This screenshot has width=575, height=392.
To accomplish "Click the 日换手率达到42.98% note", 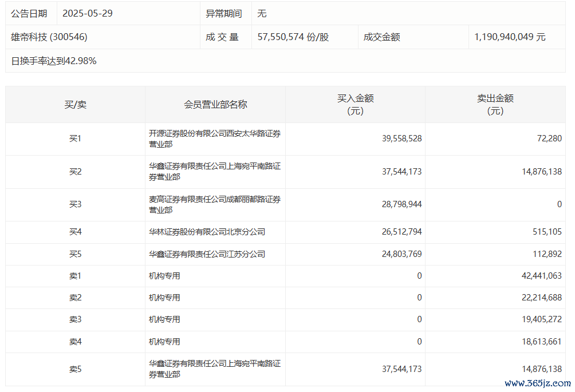I will 54,61.
